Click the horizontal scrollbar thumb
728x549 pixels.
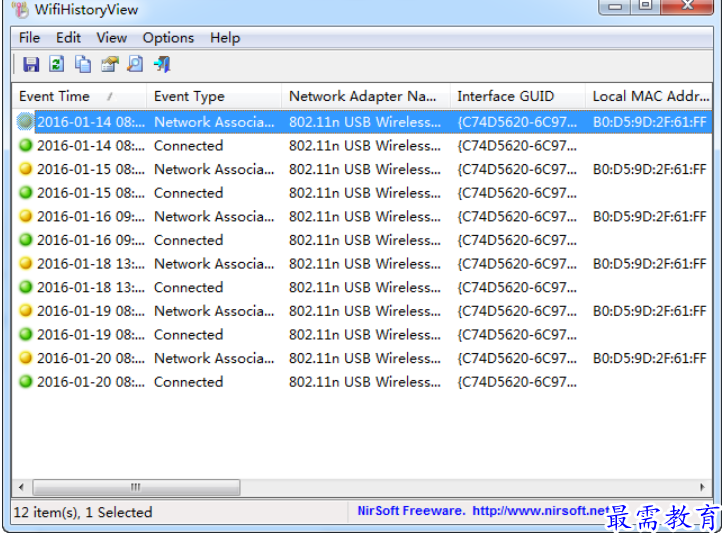click(136, 487)
